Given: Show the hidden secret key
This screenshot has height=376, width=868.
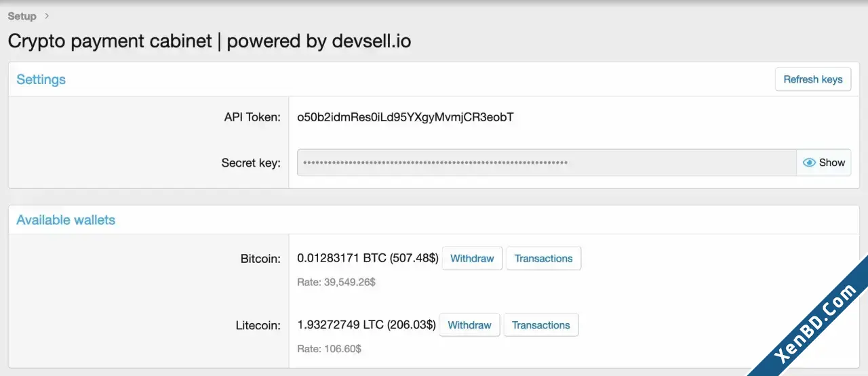Looking at the screenshot, I should tap(823, 163).
